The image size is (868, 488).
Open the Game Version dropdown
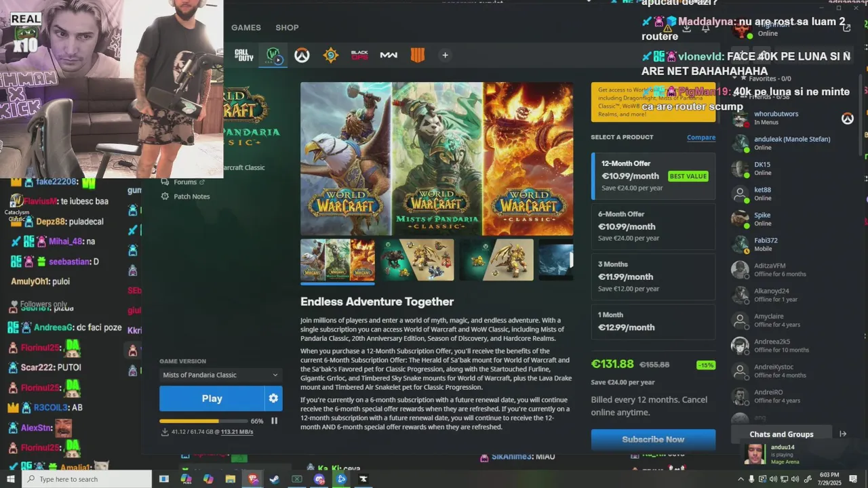(x=220, y=375)
